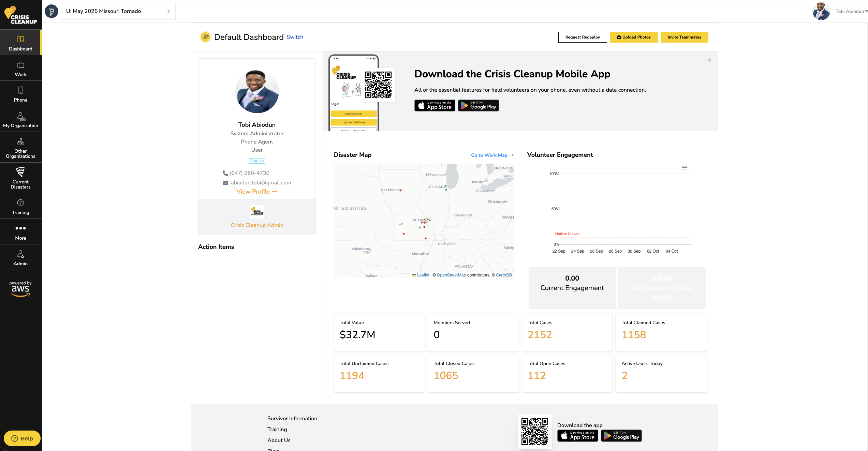Close the mobile app download banner

[x=709, y=60]
